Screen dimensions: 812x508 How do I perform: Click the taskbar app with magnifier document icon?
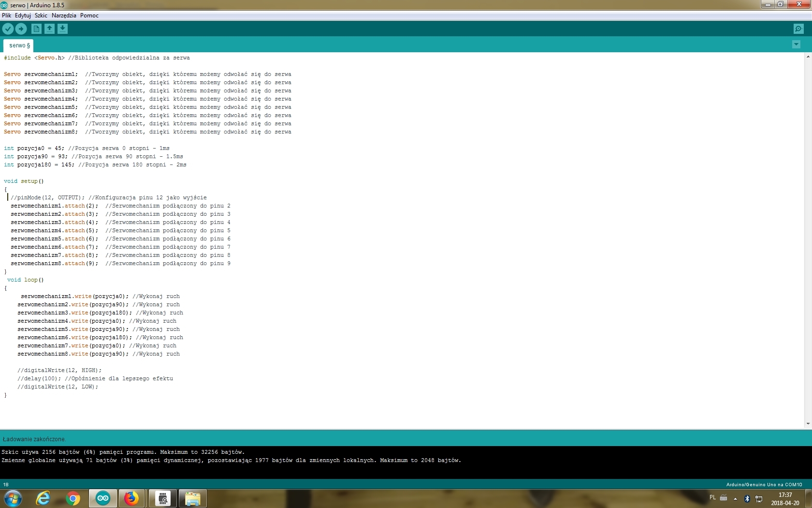tap(163, 498)
